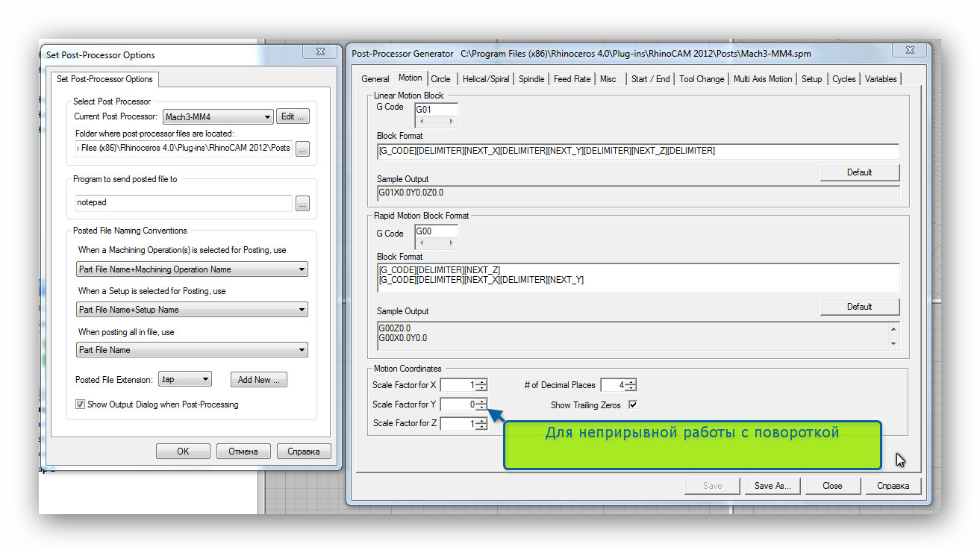
Task: Click the Linear Motion Block Format field
Action: tap(638, 151)
